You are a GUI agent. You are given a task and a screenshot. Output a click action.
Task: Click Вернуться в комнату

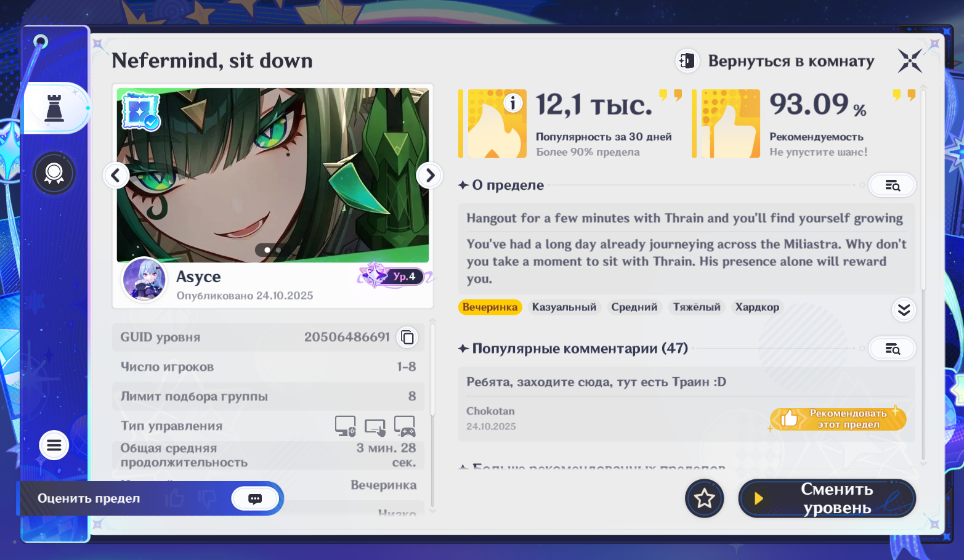click(x=776, y=61)
